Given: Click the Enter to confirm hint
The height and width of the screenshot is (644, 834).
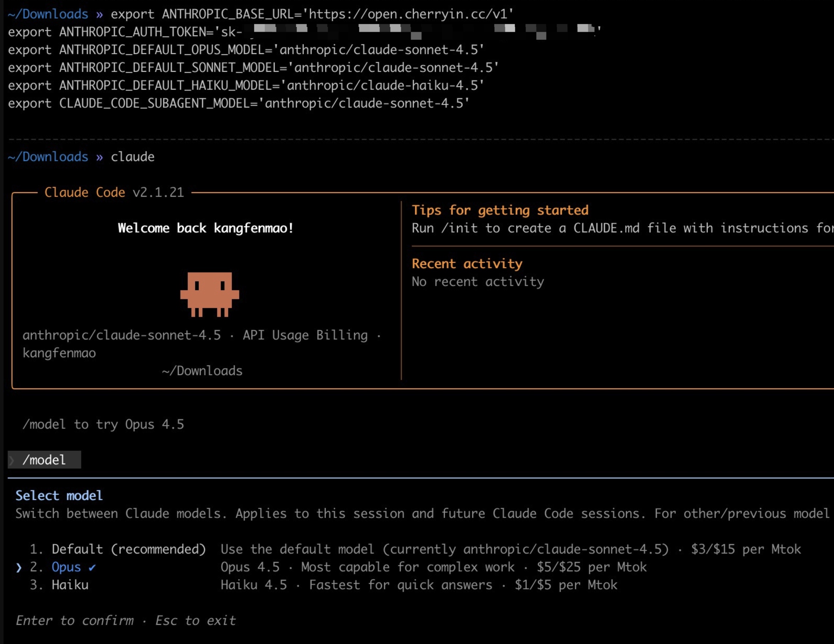Looking at the screenshot, I should (x=75, y=620).
